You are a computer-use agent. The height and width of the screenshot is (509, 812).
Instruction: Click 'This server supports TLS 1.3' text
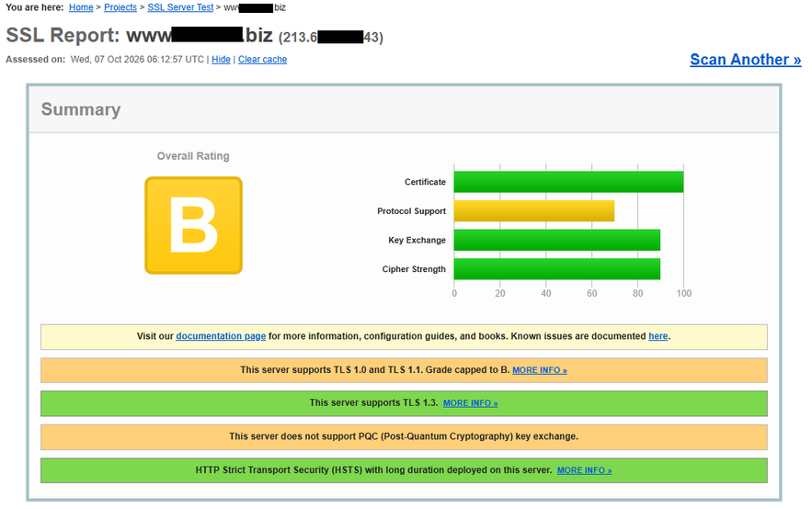[x=373, y=403]
